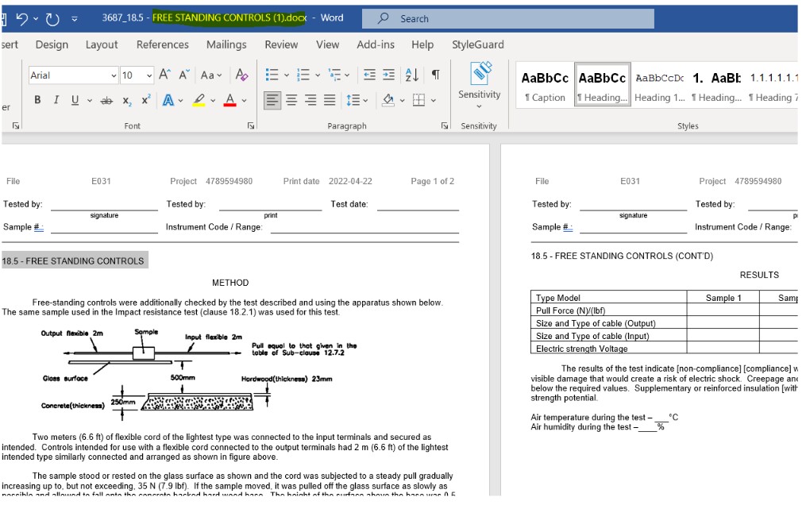Open the References tab
This screenshot has height=532, width=806.
162,44
